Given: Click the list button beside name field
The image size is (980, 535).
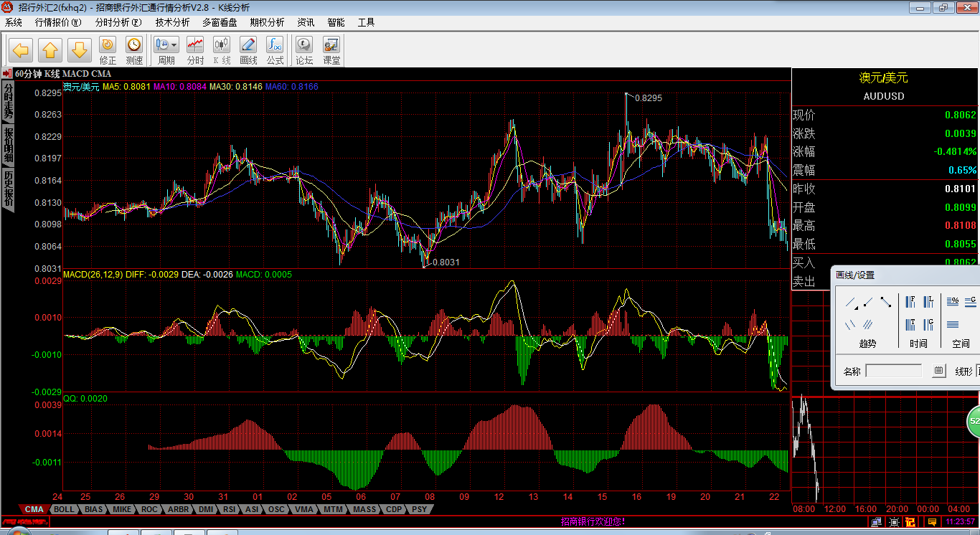Looking at the screenshot, I should pyautogui.click(x=938, y=371).
